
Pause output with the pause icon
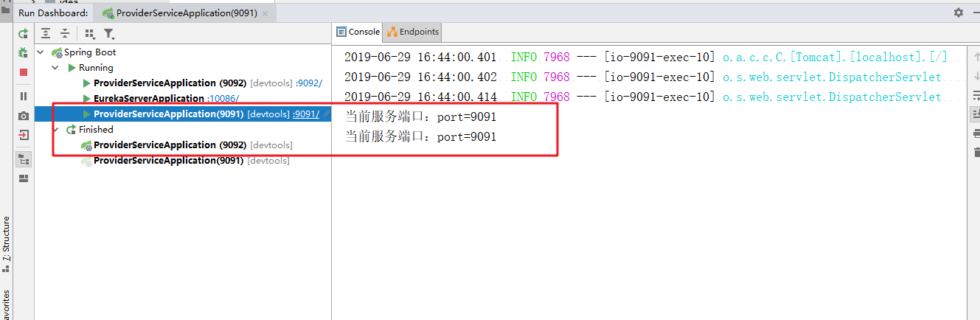click(24, 96)
